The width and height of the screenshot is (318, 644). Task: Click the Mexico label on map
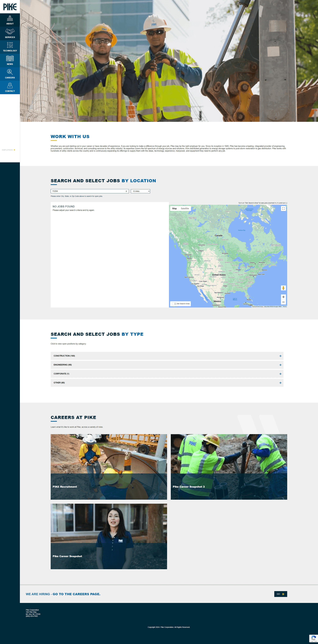coord(217,301)
